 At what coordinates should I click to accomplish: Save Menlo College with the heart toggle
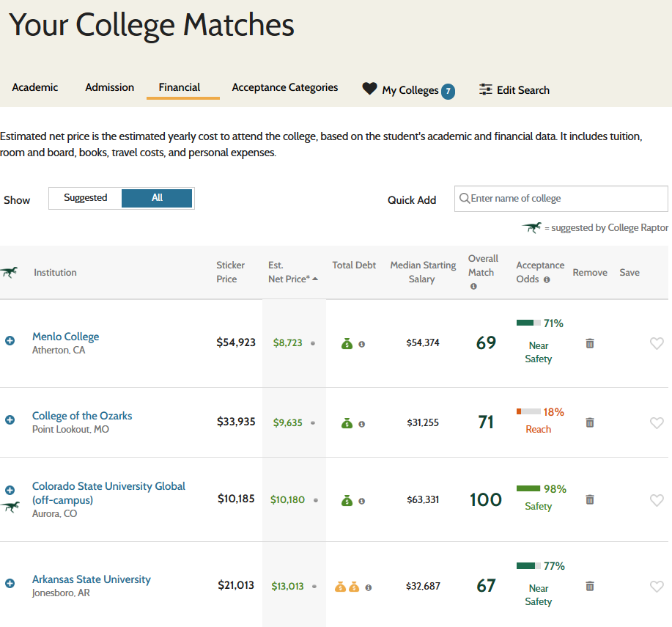(x=656, y=343)
